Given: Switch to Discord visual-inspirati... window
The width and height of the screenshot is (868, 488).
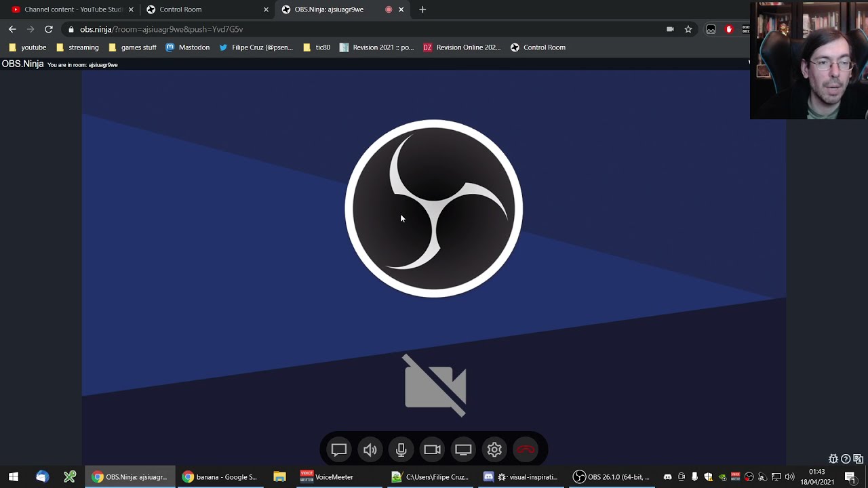Looking at the screenshot, I should (521, 477).
